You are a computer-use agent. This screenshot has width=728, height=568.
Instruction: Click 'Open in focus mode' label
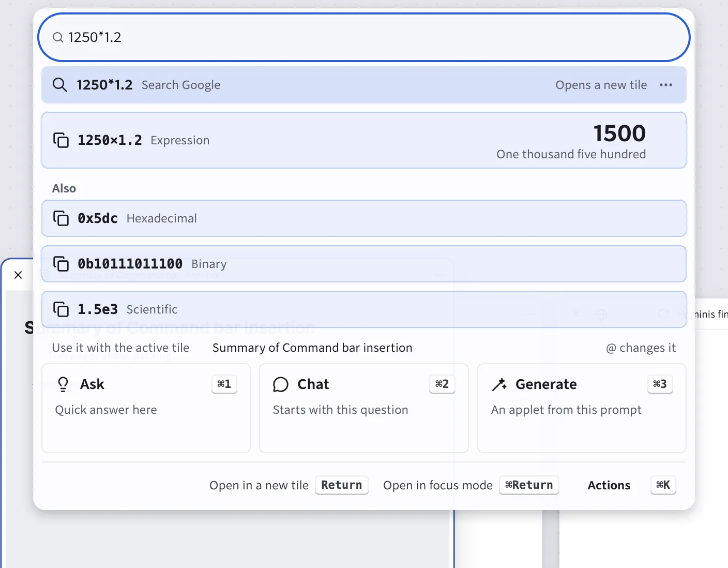[438, 485]
